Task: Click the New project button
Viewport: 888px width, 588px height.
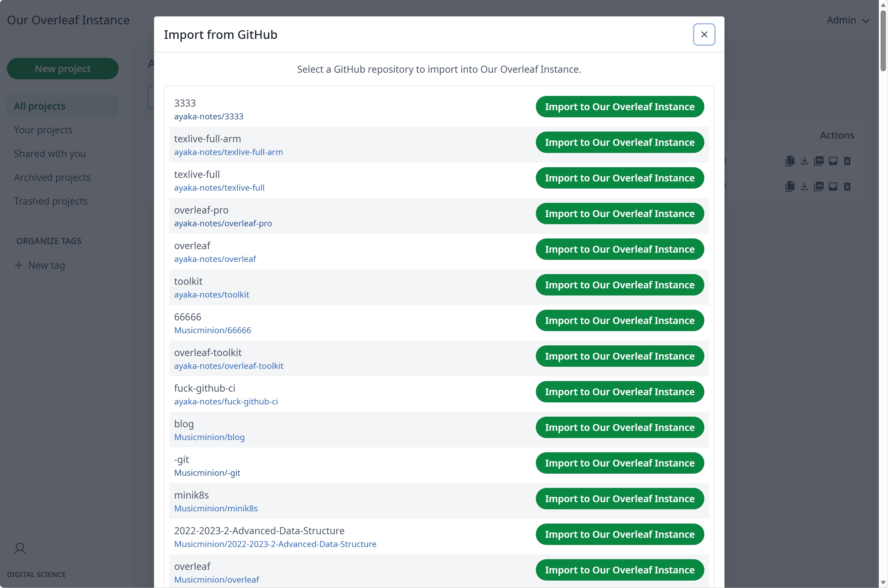Action: pos(63,69)
